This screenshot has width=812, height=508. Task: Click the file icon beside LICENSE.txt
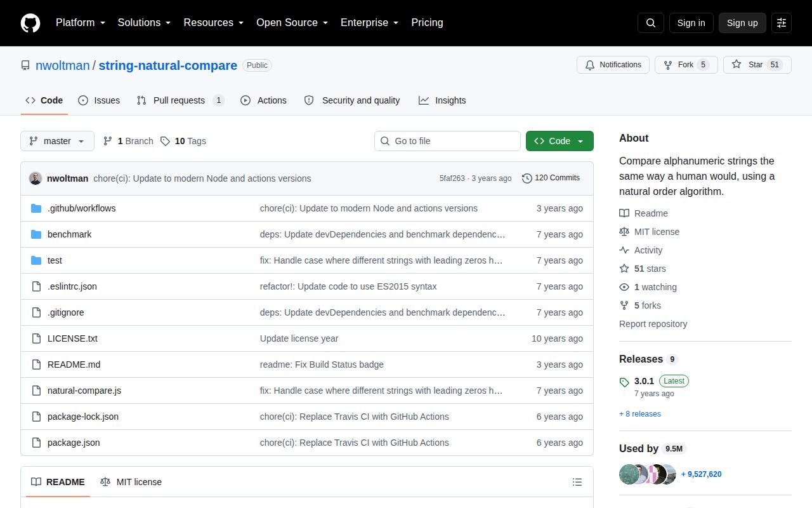36,338
